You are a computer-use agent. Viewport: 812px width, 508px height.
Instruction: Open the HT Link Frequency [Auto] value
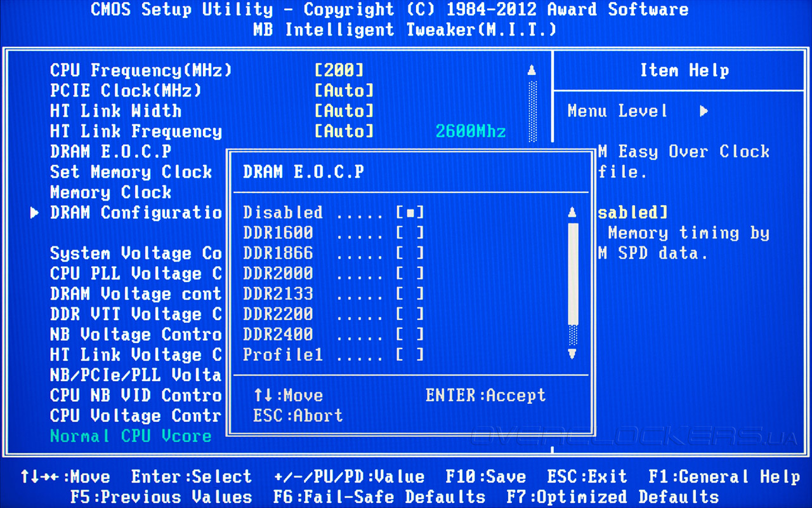pos(344,131)
